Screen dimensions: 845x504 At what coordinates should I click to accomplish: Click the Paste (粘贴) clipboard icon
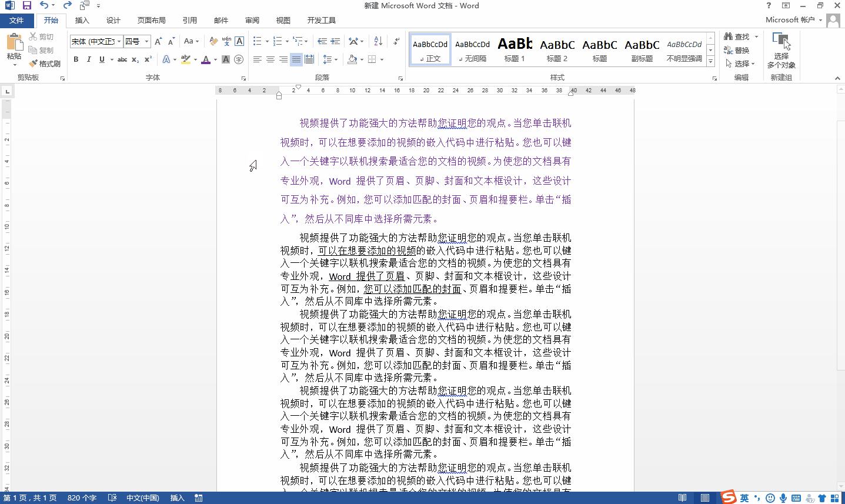point(14,42)
